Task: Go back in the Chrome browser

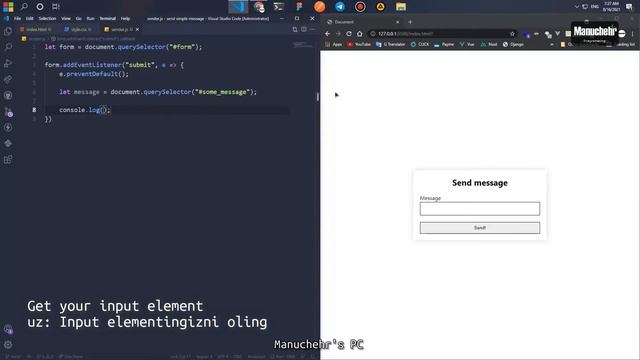Action: click(327, 34)
